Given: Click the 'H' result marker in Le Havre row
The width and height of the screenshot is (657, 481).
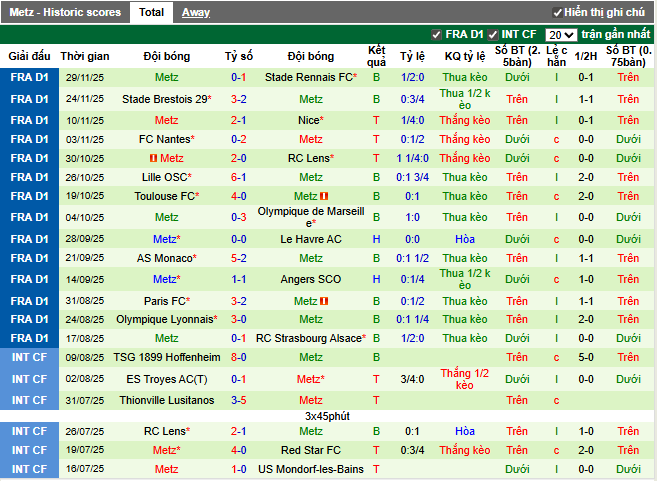Looking at the screenshot, I should coord(377,239).
